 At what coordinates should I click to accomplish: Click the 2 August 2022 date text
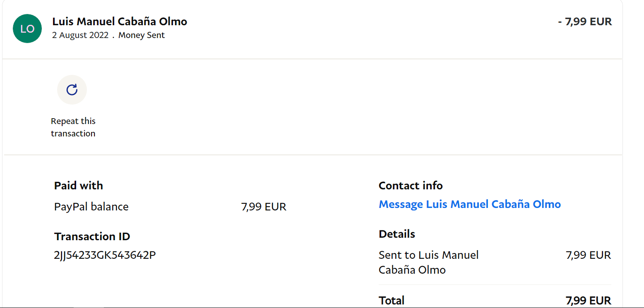[80, 35]
